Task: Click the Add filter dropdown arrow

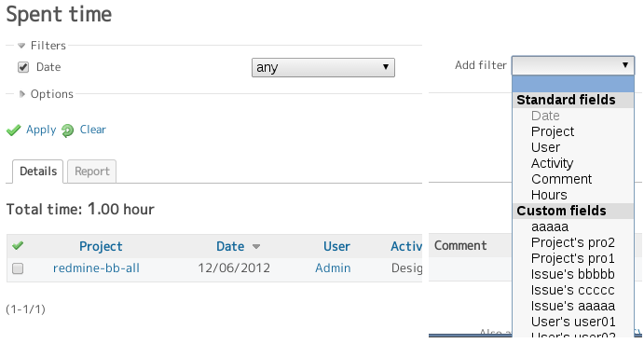Action: (625, 65)
